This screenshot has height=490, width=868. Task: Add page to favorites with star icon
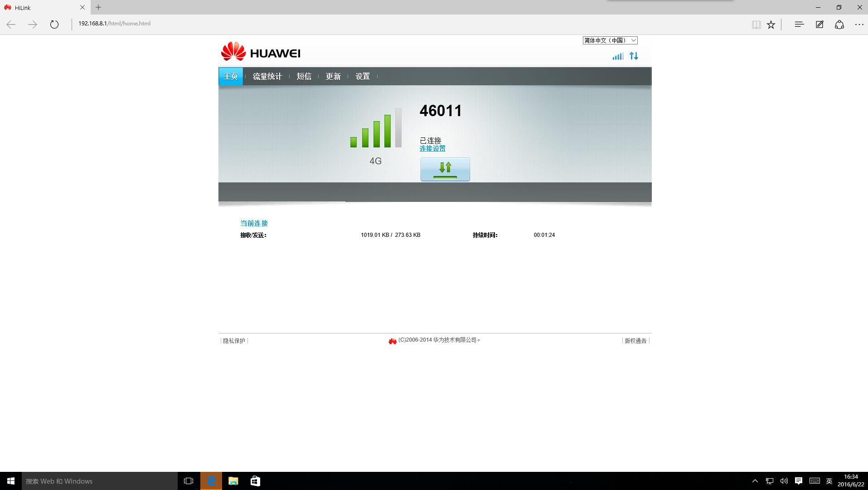771,24
